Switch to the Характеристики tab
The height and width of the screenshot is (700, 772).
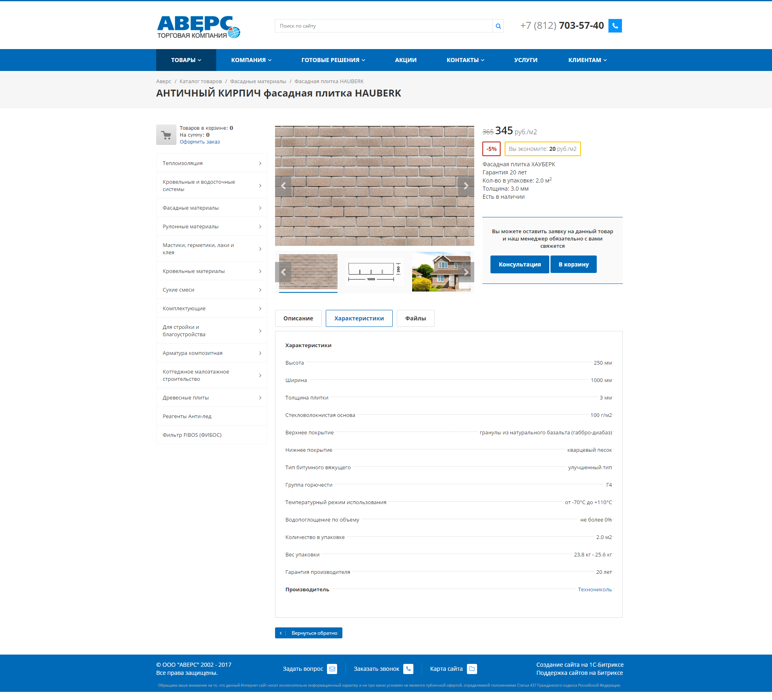tap(359, 318)
